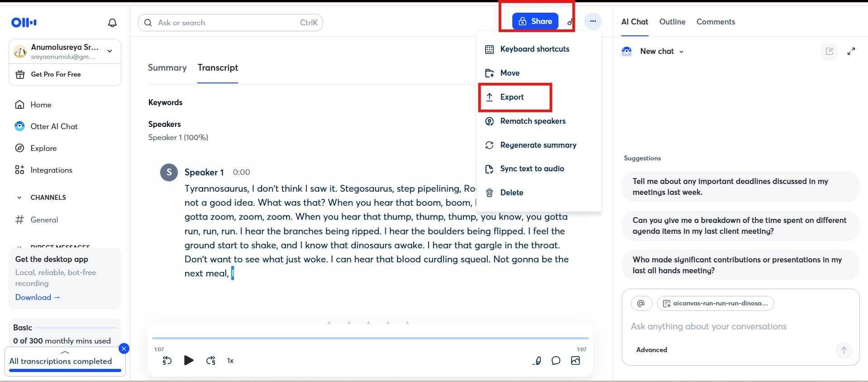Viewport: 868px width, 382px height.
Task: Click the audio progress bar
Action: [370, 338]
